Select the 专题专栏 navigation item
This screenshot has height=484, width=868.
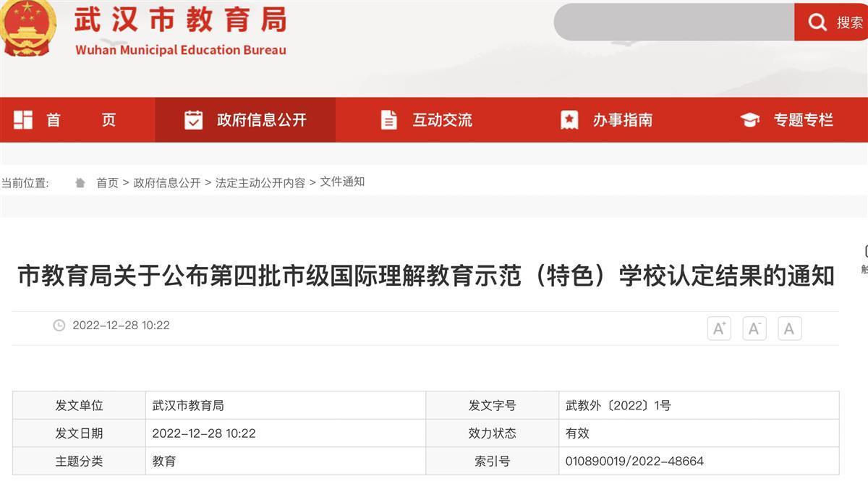point(803,120)
